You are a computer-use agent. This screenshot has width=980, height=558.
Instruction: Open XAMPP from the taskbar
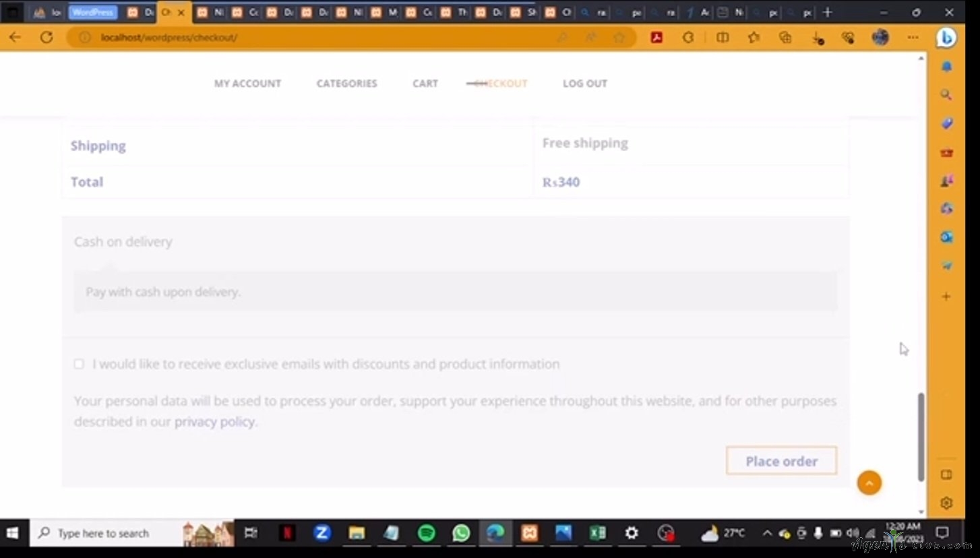[530, 533]
